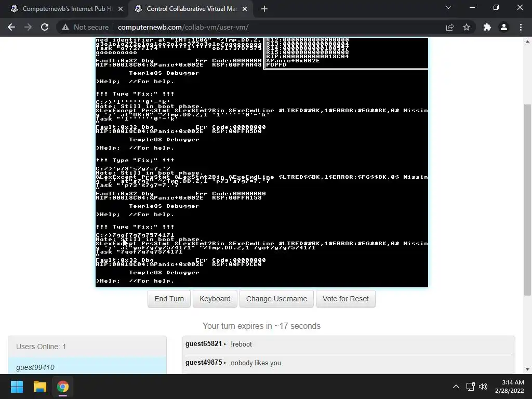532x399 pixels.
Task: Select user guest99410 in users list
Action: [x=87, y=366]
